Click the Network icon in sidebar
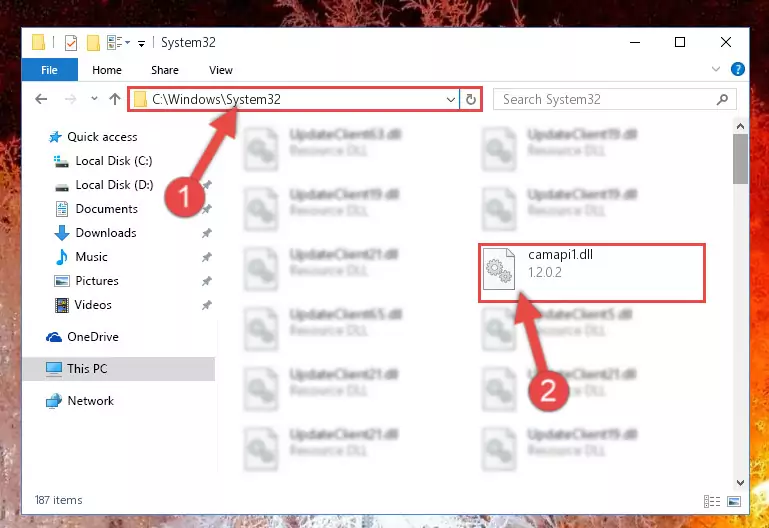The image size is (769, 528). (54, 401)
